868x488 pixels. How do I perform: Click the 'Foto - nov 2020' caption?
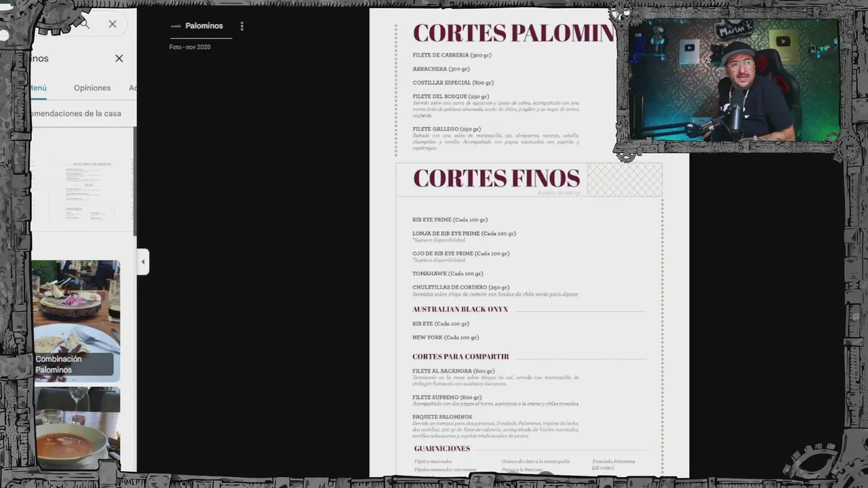pos(190,47)
